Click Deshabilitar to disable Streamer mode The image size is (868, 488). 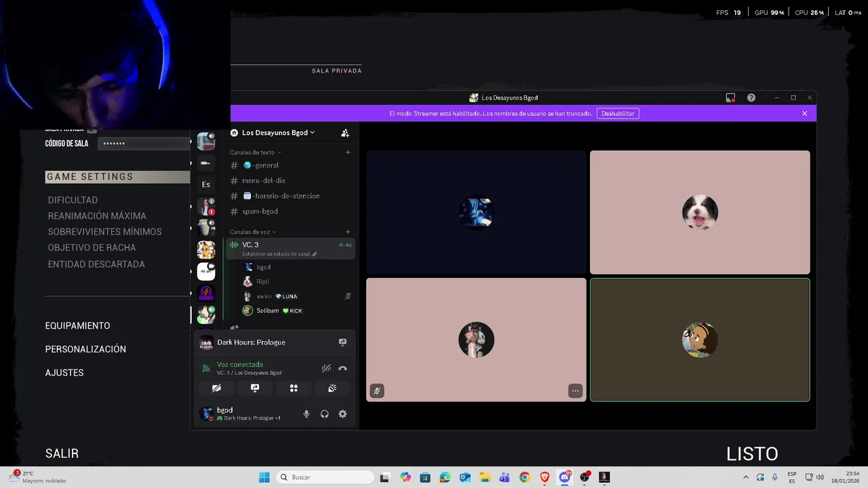618,113
